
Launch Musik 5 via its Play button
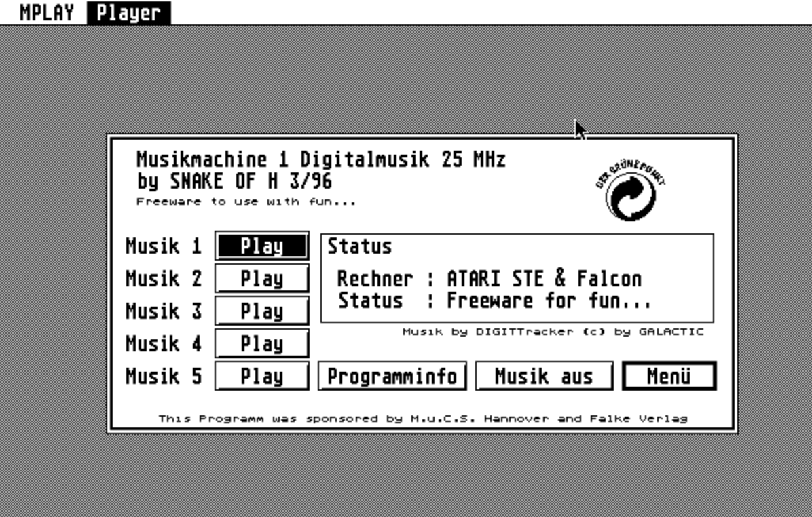pyautogui.click(x=262, y=377)
